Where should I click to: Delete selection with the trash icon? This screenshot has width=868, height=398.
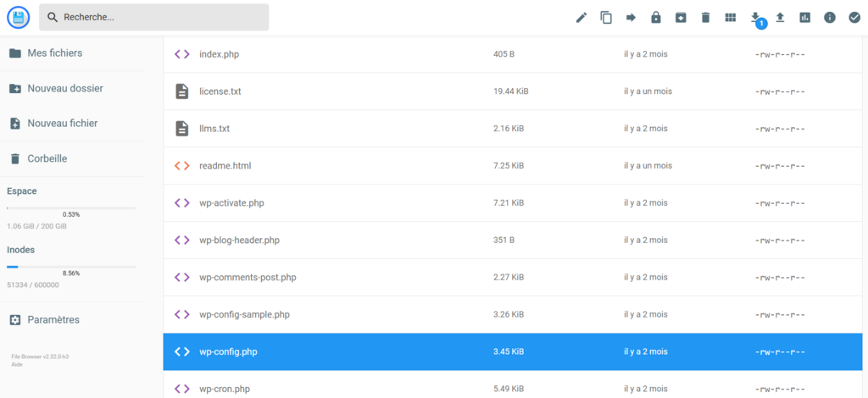point(705,18)
